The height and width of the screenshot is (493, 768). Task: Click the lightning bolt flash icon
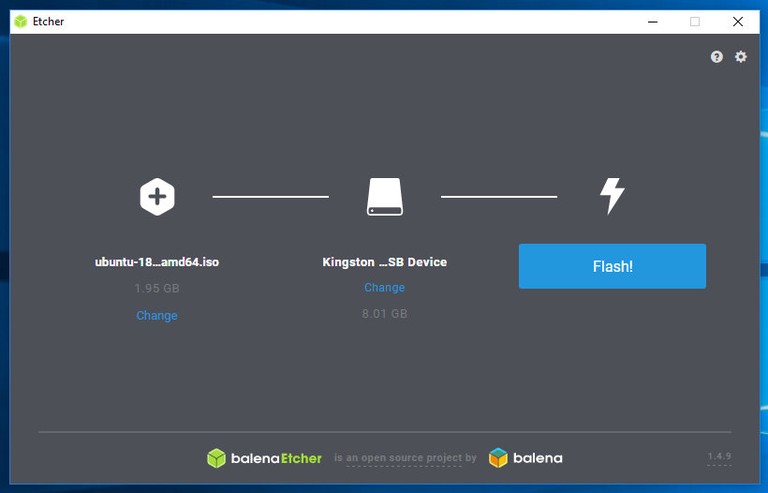pyautogui.click(x=611, y=197)
